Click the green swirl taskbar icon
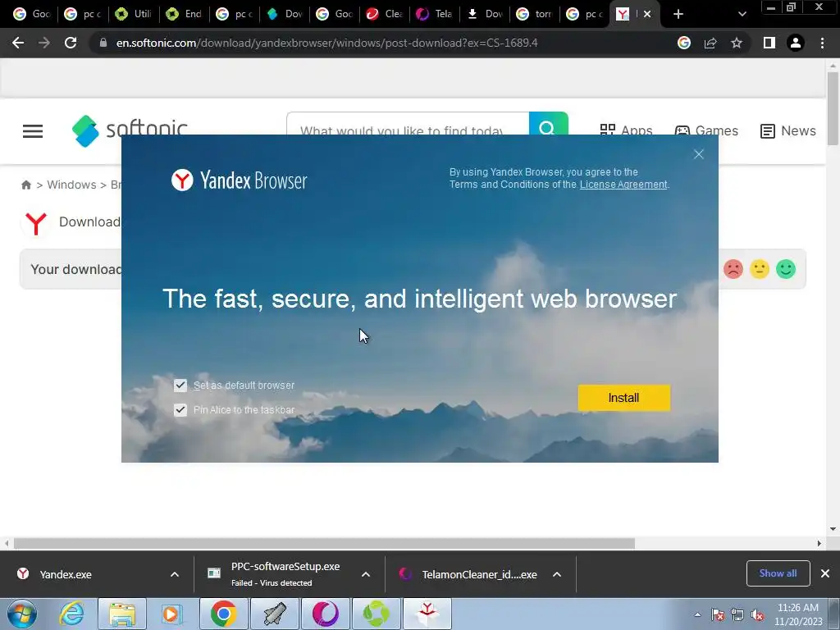The width and height of the screenshot is (840, 630). click(x=376, y=614)
